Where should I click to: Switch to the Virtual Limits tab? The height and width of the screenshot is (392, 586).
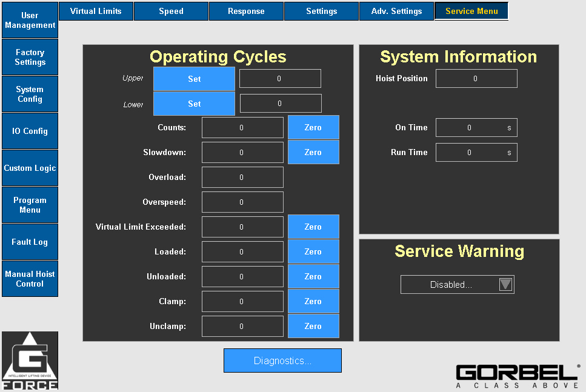pyautogui.click(x=96, y=12)
